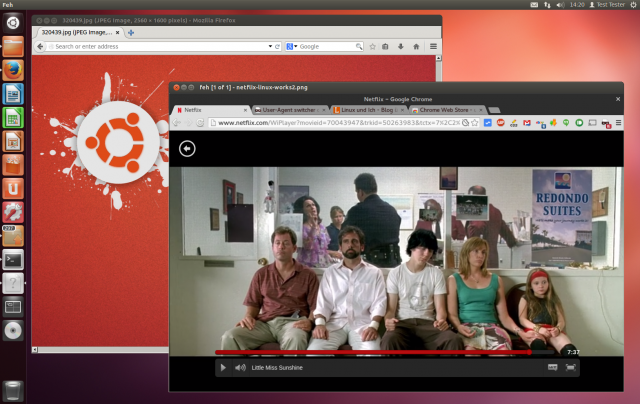Open the network indicator menu
The width and height of the screenshot is (640, 404).
tap(547, 5)
